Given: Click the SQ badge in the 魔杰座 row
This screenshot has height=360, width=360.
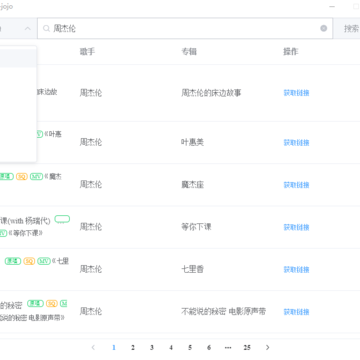Looking at the screenshot, I should click(x=22, y=177).
